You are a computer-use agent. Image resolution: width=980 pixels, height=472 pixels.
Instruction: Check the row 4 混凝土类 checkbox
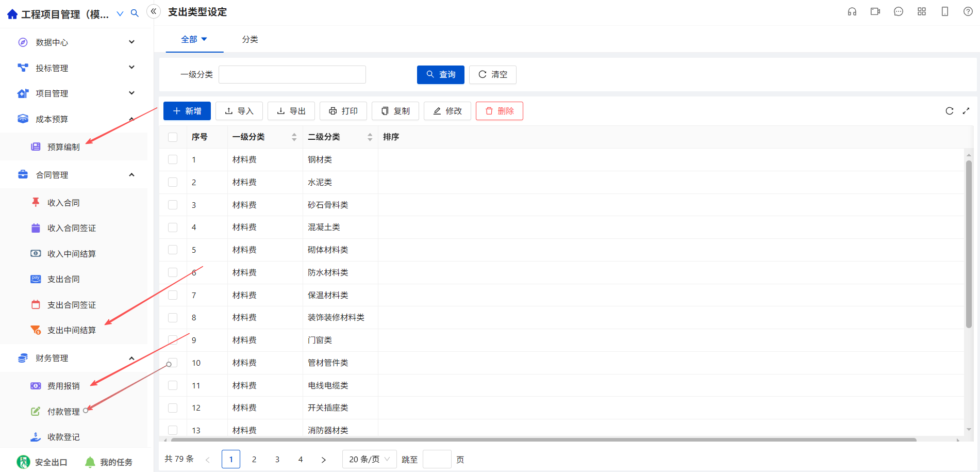pyautogui.click(x=173, y=227)
